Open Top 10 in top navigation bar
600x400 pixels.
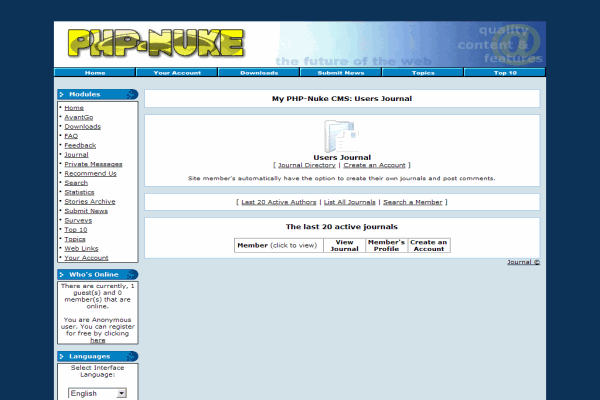pos(505,72)
